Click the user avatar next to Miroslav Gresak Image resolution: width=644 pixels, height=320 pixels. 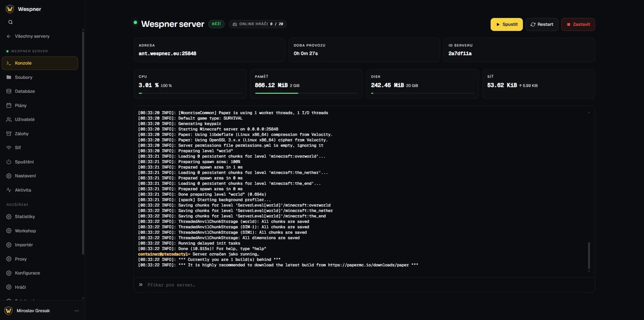pyautogui.click(x=8, y=311)
